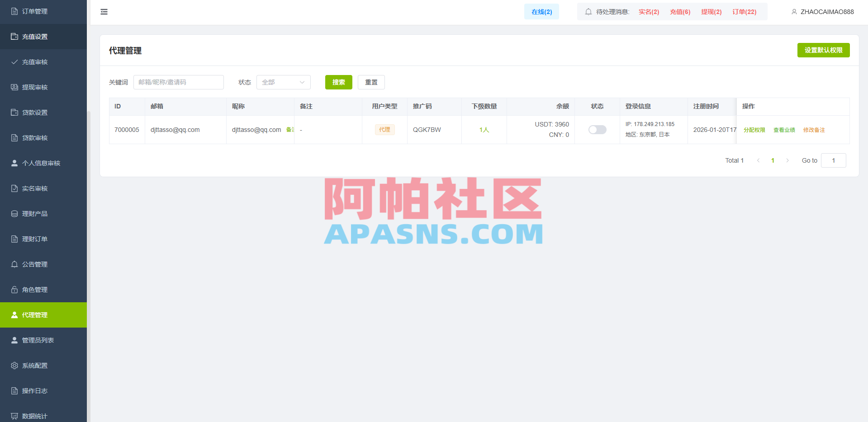Click 修改备注 in the operations column
The width and height of the screenshot is (868, 422).
[x=814, y=130]
